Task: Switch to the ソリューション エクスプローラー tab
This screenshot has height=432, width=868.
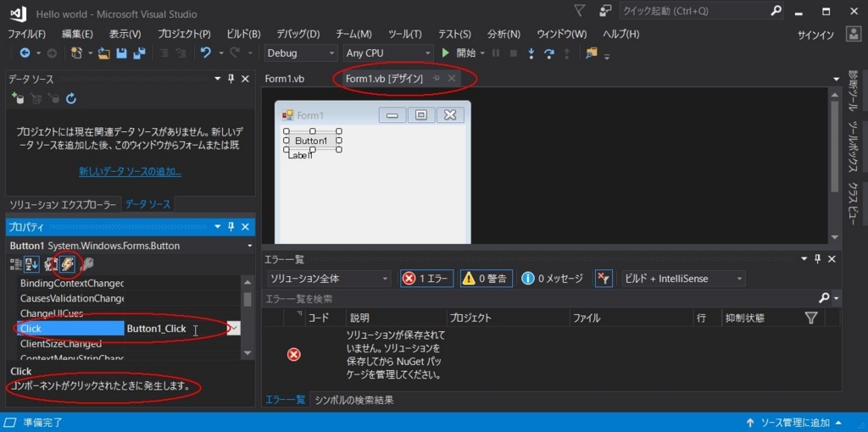Action: (x=63, y=205)
